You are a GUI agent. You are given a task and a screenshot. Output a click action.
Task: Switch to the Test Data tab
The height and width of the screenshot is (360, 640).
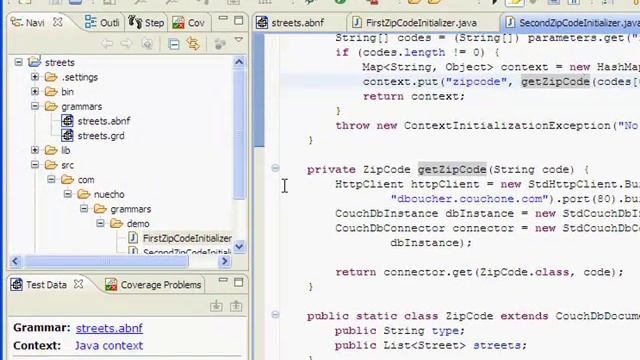[38, 284]
